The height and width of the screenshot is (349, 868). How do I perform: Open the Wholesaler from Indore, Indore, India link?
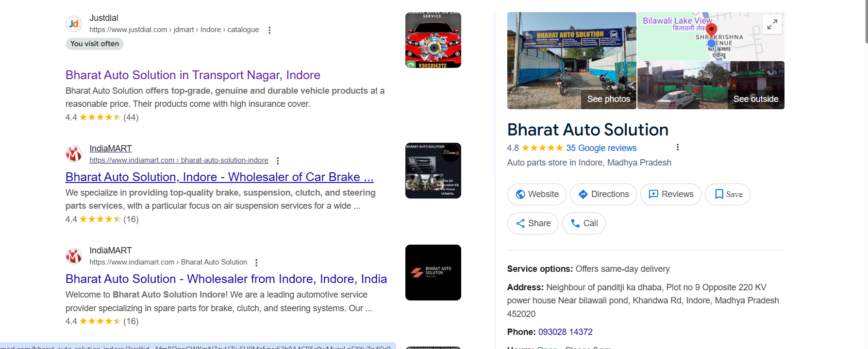point(226,279)
